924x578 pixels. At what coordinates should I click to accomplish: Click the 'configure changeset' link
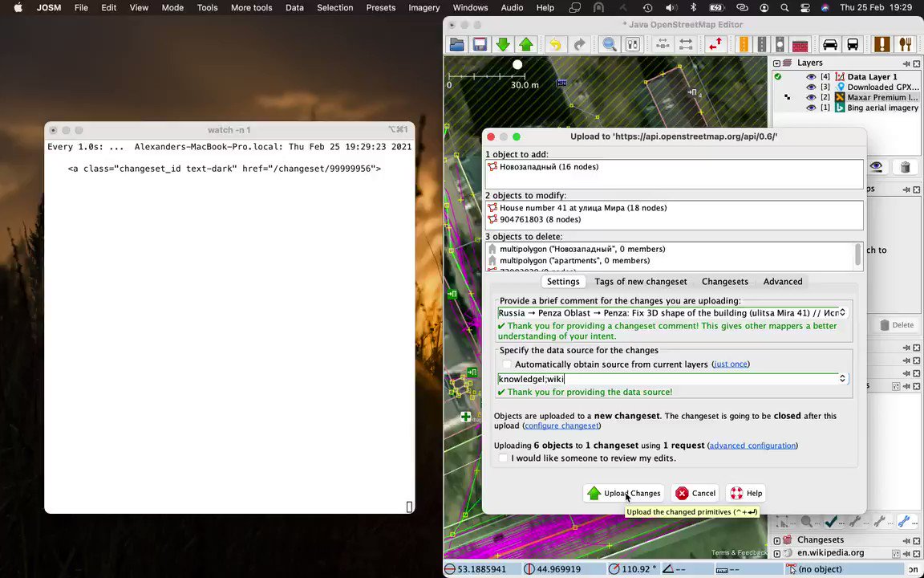coord(561,425)
